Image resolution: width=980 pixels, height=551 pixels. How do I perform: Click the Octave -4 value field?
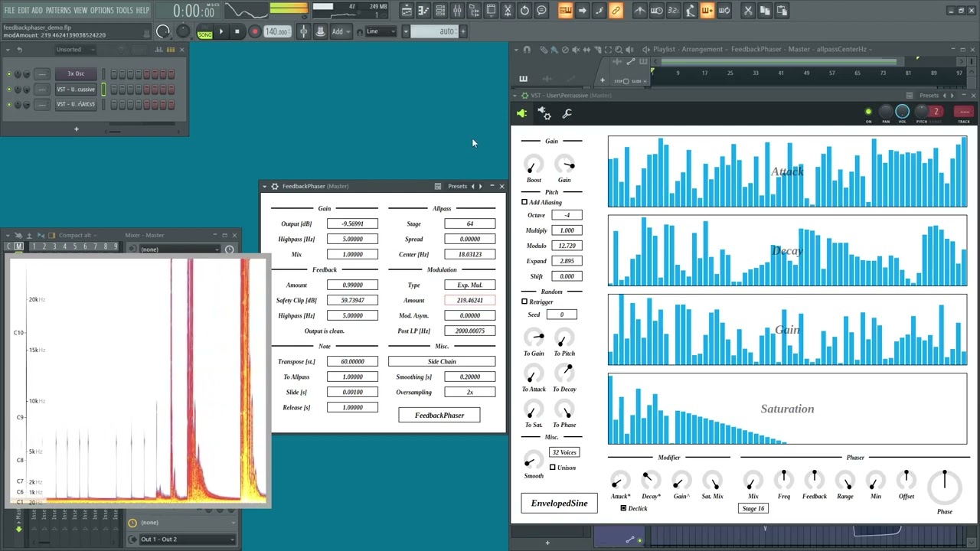click(567, 215)
